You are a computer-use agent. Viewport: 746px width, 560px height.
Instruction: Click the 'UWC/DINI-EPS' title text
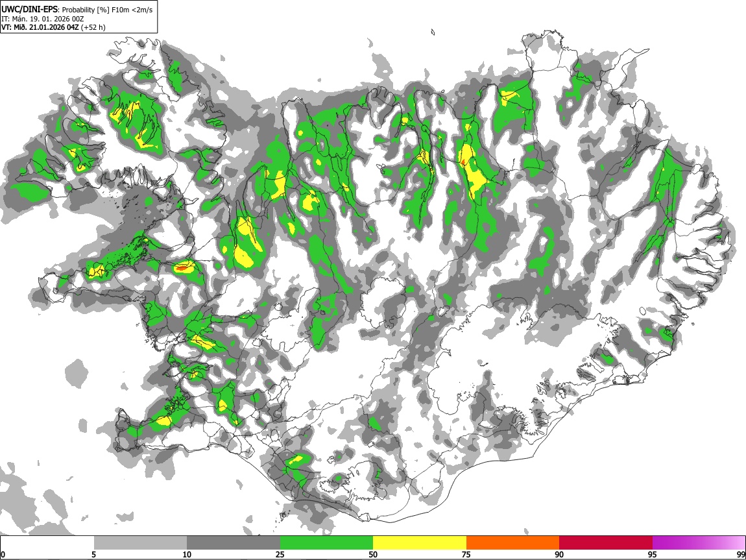click(x=30, y=10)
